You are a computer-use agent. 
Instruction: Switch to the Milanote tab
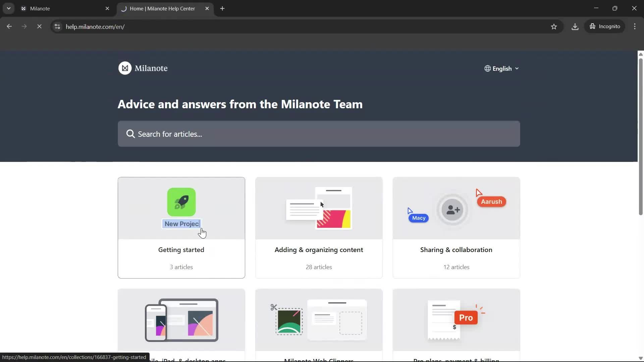60,8
